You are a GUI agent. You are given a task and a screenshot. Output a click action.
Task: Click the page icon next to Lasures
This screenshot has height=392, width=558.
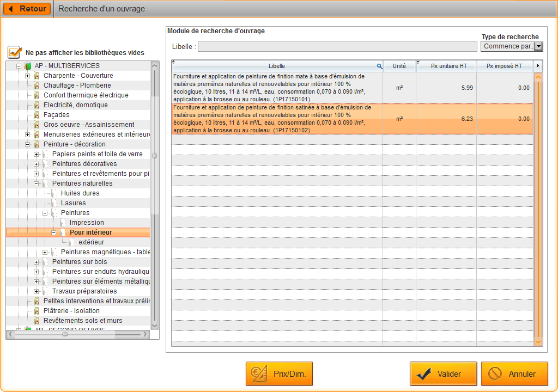[x=54, y=203]
